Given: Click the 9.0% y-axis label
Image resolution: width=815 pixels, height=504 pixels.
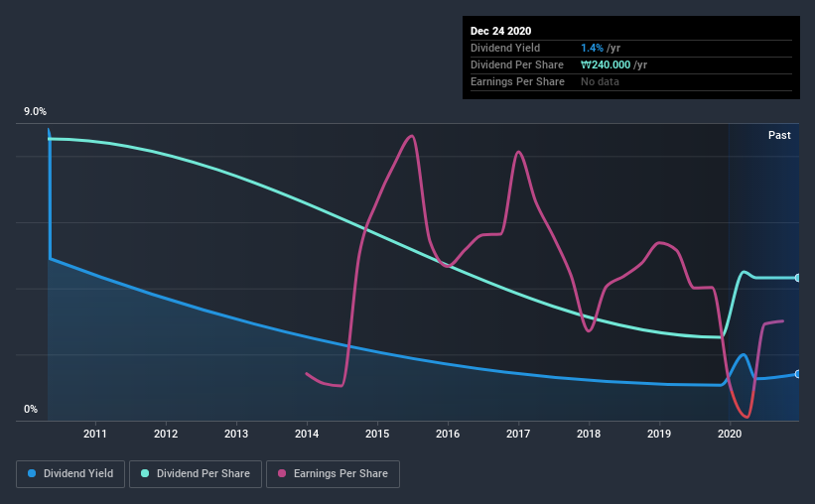Looking at the screenshot, I should tap(35, 112).
